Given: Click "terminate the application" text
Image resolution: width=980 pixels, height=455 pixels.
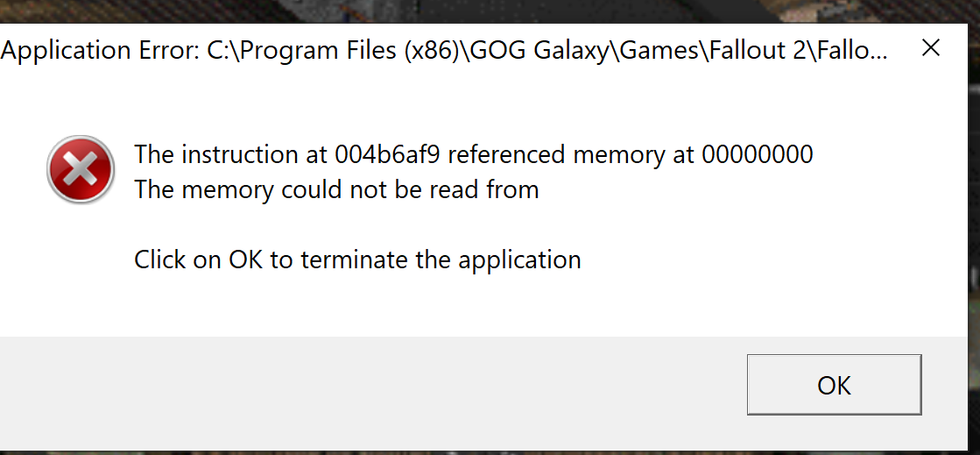Looking at the screenshot, I should [469, 259].
